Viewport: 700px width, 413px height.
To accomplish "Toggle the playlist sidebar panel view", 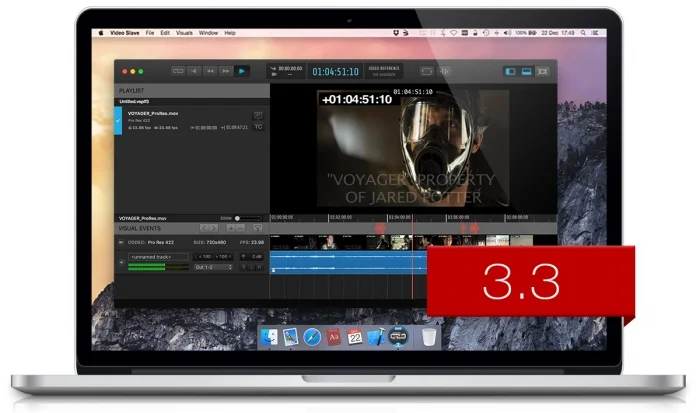I will click(x=510, y=71).
